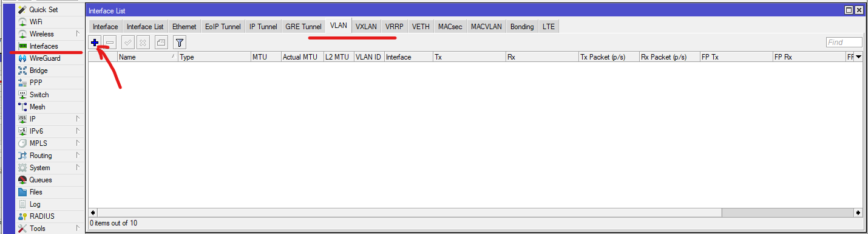The width and height of the screenshot is (868, 234).
Task: Select the VLAN tab
Action: 339,26
